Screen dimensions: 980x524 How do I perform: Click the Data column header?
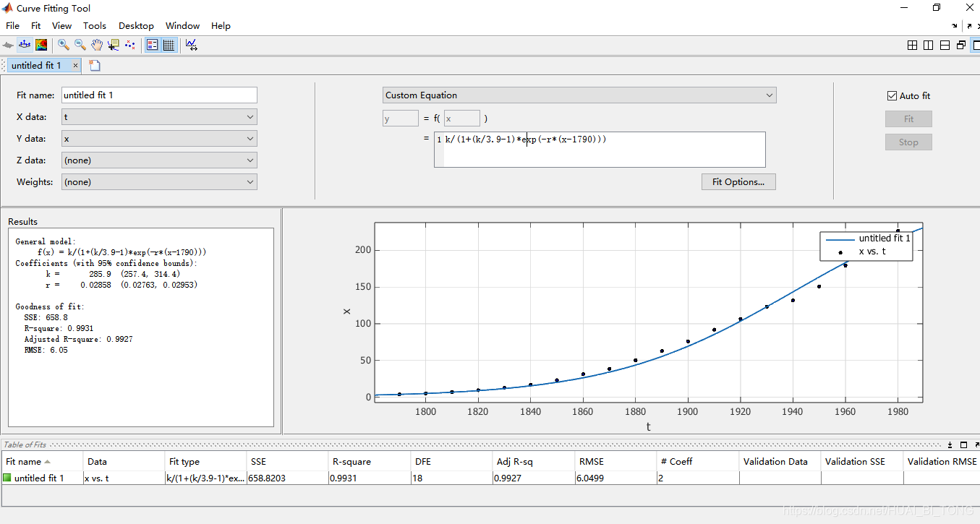tap(124, 461)
